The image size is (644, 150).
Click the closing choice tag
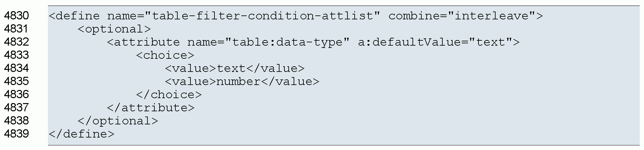point(169,95)
